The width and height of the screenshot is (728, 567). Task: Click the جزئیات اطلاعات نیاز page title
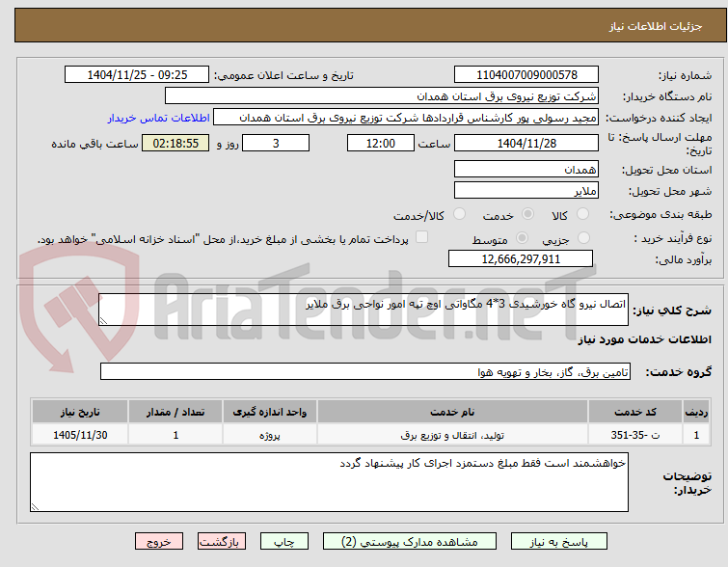[x=656, y=26]
